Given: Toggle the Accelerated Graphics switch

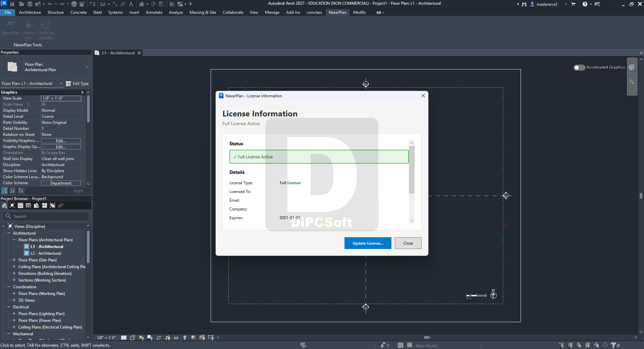Looking at the screenshot, I should (579, 67).
